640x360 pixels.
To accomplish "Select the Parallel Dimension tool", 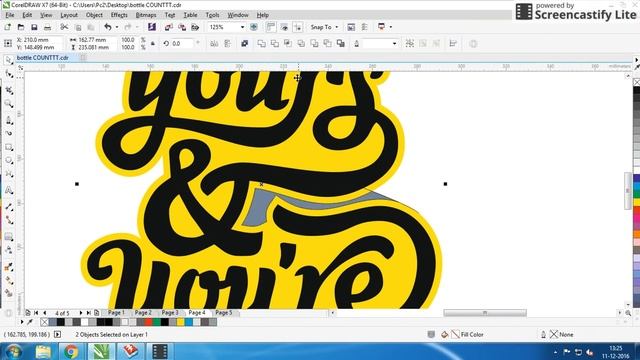I will pyautogui.click(x=9, y=207).
